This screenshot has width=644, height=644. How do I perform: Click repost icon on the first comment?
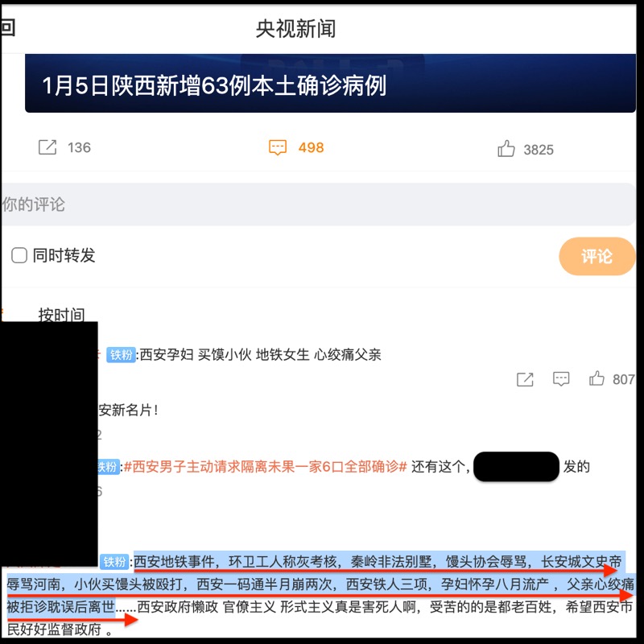coord(525,379)
